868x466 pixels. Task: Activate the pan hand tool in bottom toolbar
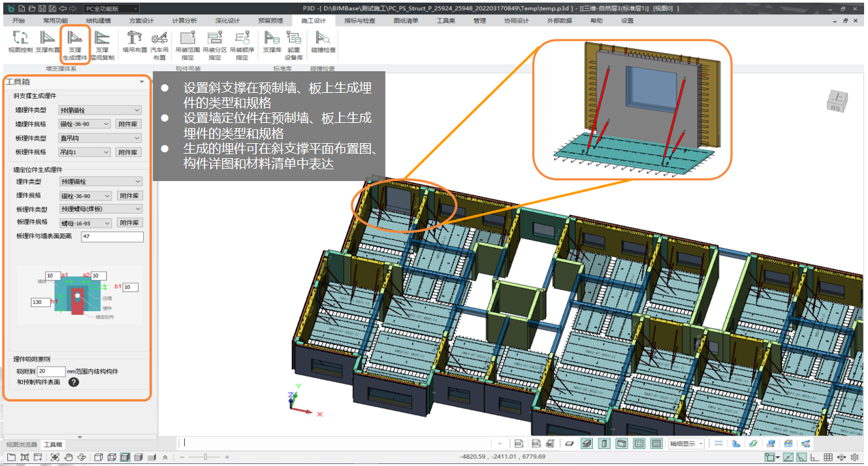coord(69,458)
